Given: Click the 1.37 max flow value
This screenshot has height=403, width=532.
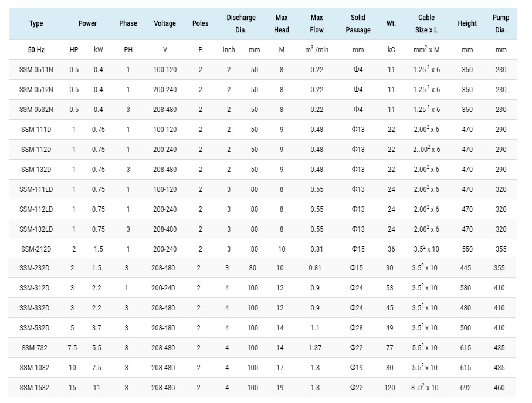Looking at the screenshot, I should [317, 348].
